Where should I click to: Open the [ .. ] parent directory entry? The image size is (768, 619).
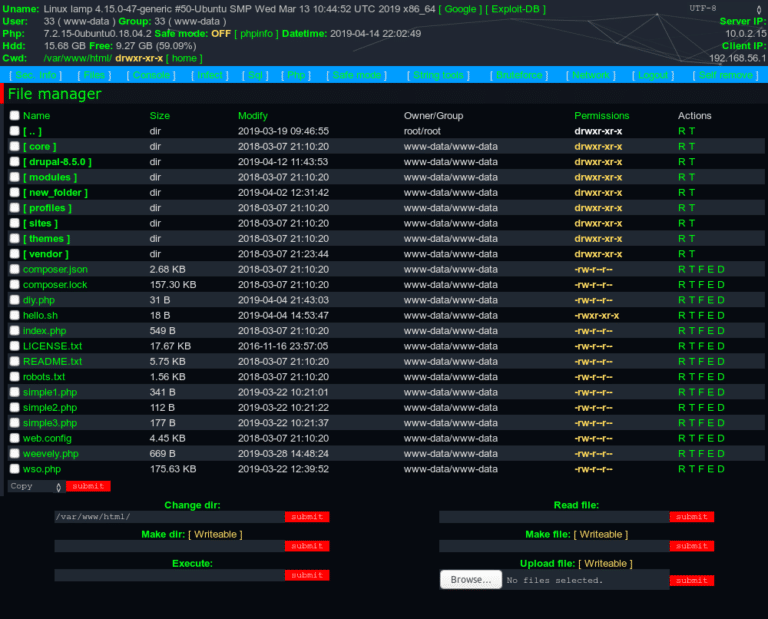tap(32, 131)
